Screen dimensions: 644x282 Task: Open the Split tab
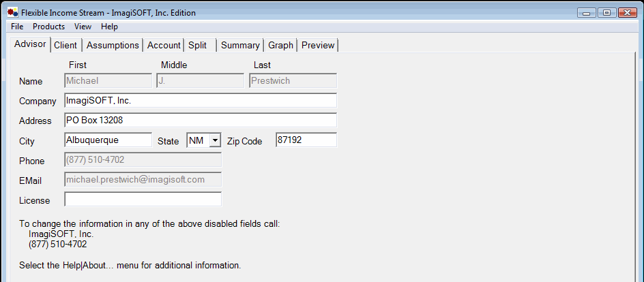click(x=200, y=46)
